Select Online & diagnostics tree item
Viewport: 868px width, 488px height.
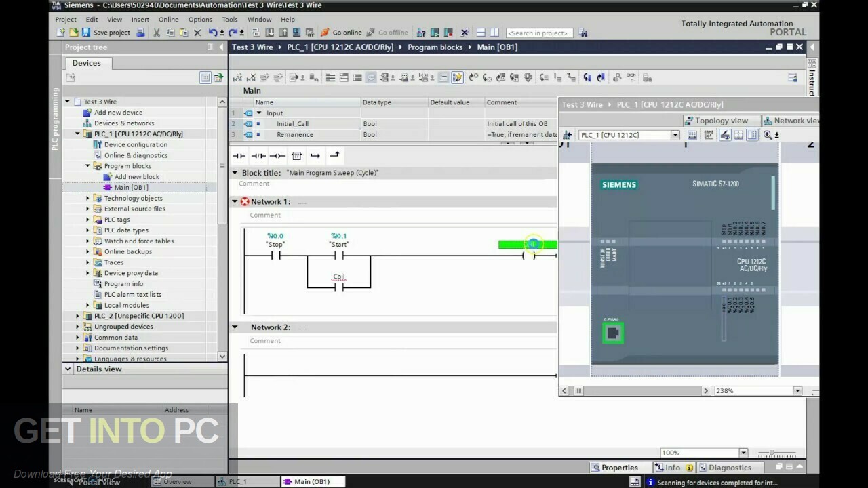(x=136, y=155)
